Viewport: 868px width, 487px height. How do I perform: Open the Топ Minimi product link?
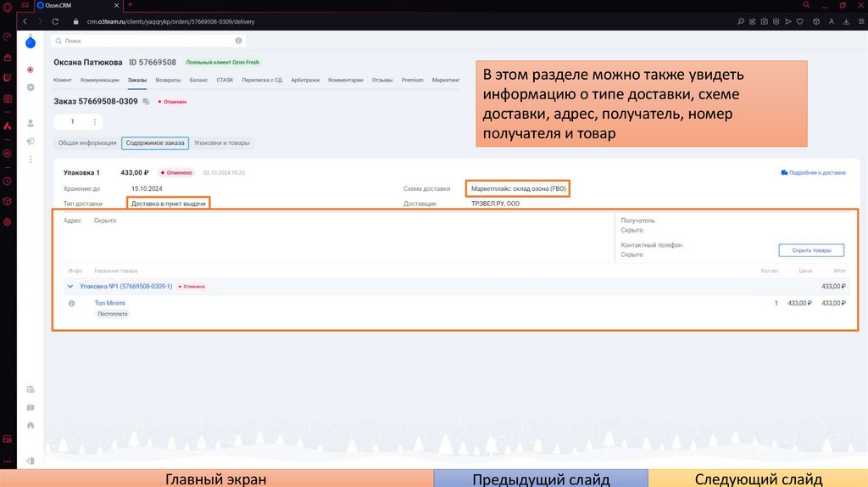click(109, 303)
